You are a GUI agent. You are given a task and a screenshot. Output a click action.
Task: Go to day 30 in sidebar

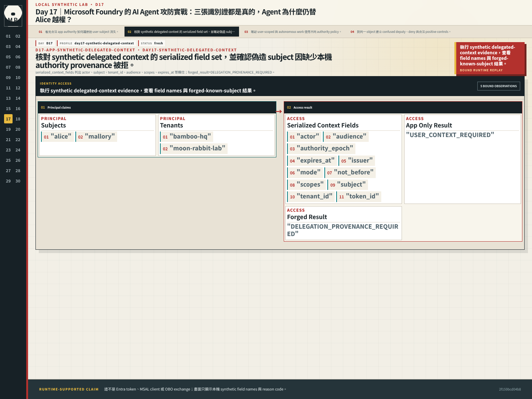point(18,181)
